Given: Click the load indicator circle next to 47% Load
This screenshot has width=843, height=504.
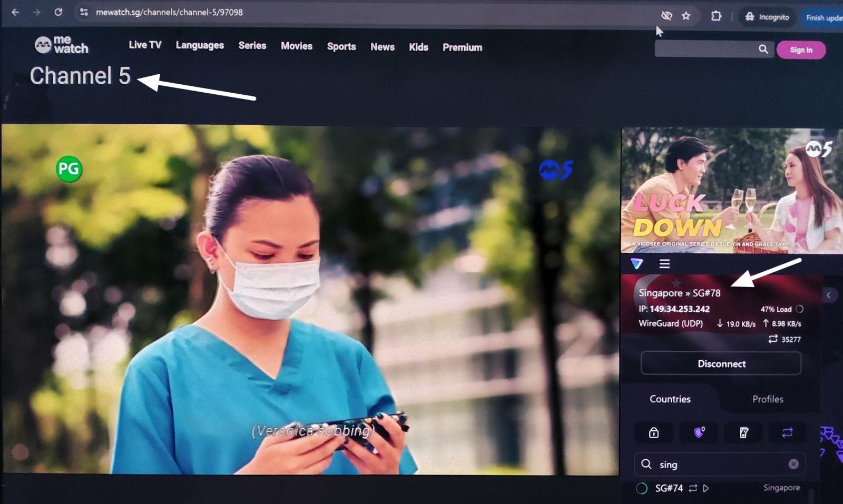Looking at the screenshot, I should (x=800, y=310).
